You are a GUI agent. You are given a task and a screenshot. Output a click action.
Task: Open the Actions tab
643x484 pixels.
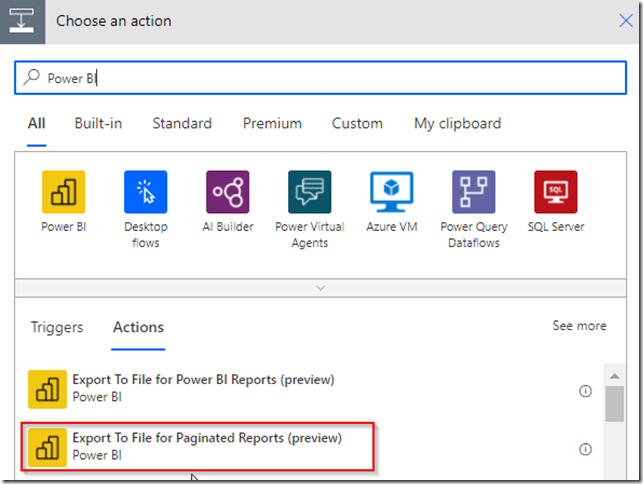click(138, 327)
